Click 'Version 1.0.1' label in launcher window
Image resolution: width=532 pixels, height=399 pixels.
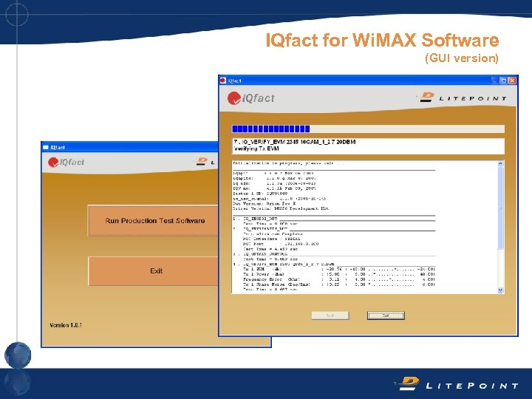pos(66,325)
